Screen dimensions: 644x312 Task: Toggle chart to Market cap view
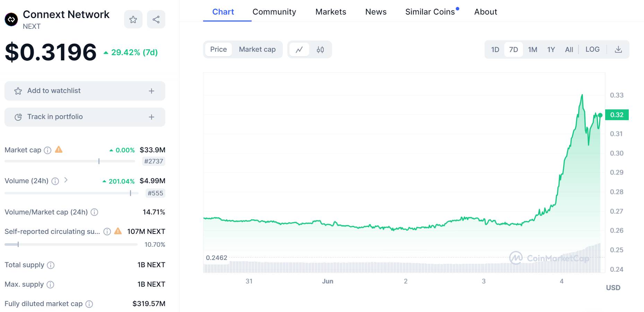pyautogui.click(x=257, y=49)
